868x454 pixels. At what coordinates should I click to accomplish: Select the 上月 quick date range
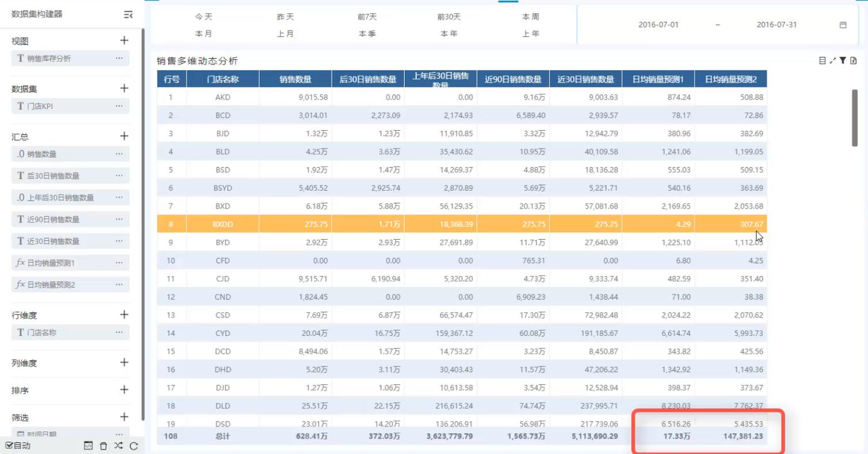pyautogui.click(x=285, y=34)
